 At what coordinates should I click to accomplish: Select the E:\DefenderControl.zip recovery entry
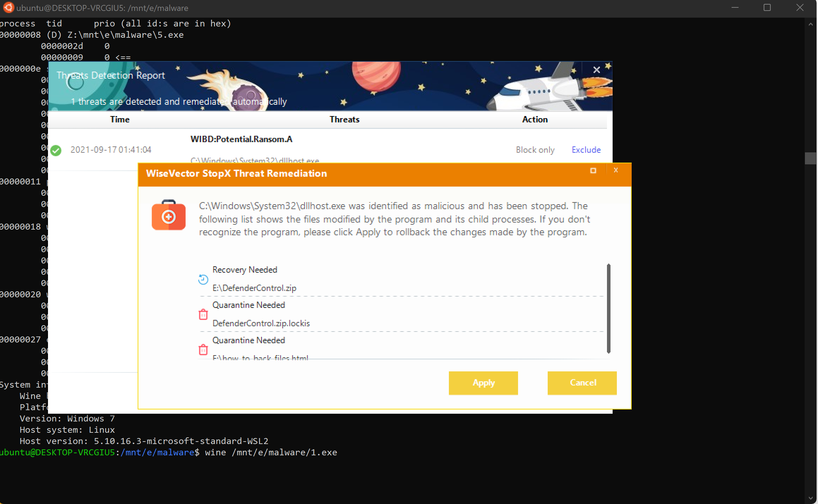tap(254, 288)
